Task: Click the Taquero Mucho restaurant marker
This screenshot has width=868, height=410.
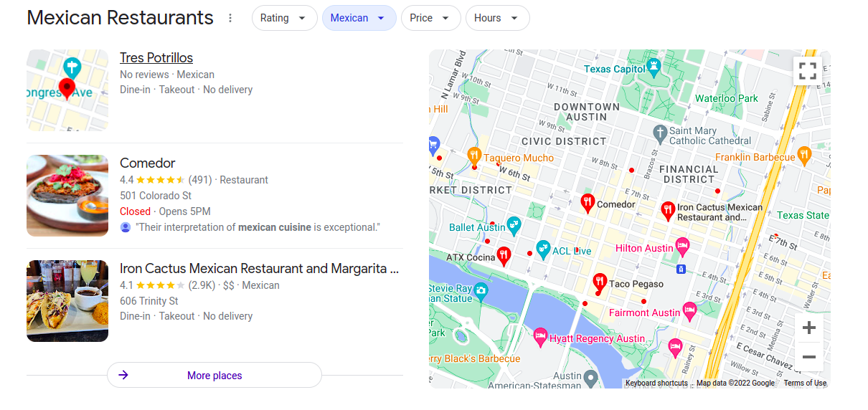Action: [473, 155]
